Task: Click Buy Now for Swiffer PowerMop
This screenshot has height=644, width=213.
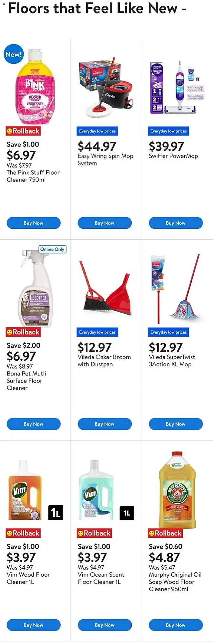Action: (x=176, y=223)
